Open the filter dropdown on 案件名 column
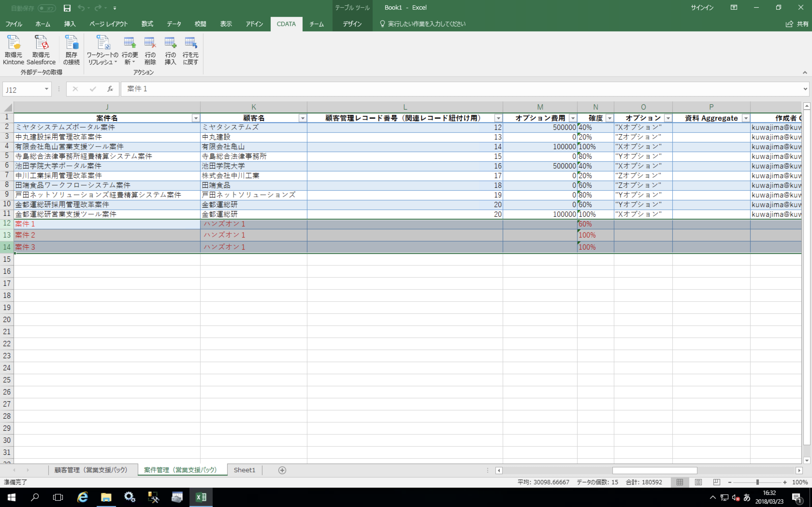812x507 pixels. pyautogui.click(x=196, y=118)
